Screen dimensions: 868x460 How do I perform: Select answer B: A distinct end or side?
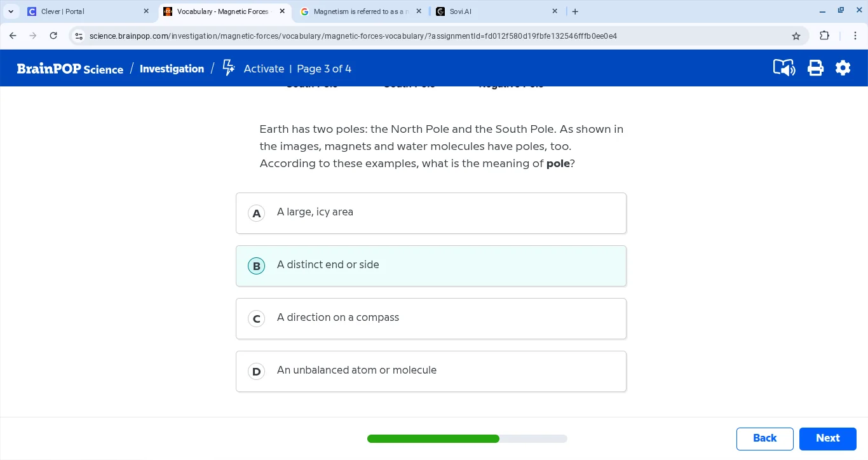pyautogui.click(x=431, y=266)
